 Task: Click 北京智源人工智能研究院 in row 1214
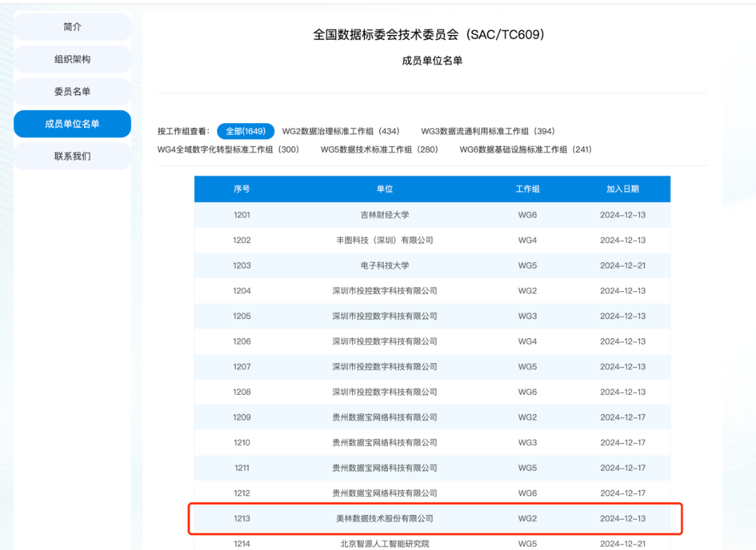[384, 543]
